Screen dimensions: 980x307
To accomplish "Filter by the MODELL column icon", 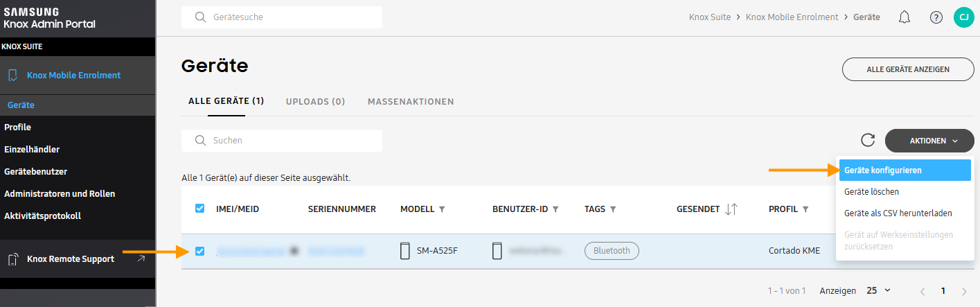I will click(442, 209).
